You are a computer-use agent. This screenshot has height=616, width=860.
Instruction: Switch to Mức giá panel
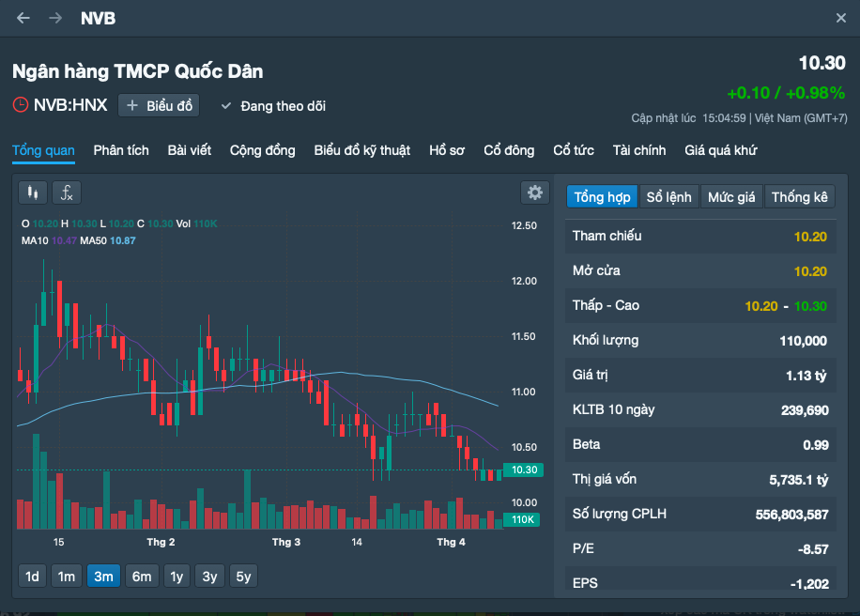[731, 196]
